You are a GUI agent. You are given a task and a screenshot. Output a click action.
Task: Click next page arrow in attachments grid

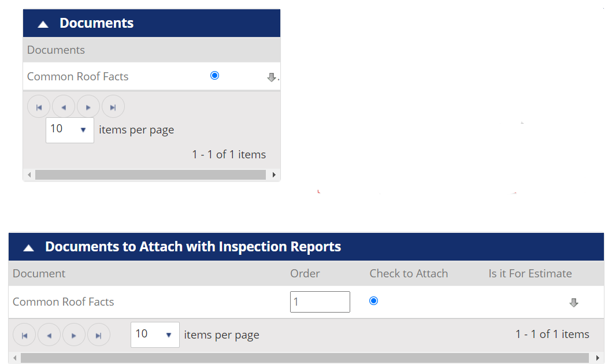(x=73, y=335)
